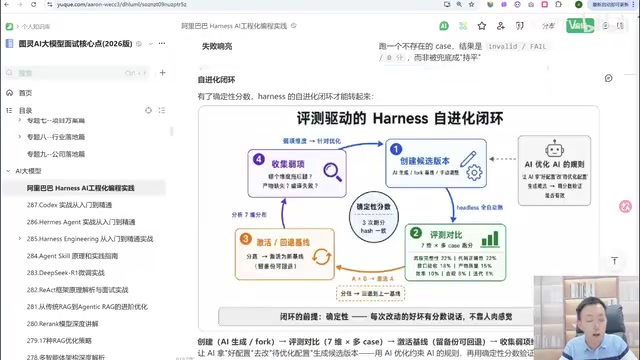Image resolution: width=640 pixels, height=360 pixels.
Task: Open 281.从传统RAG到Agentic RAG的进阶优化
Action: coord(87,307)
